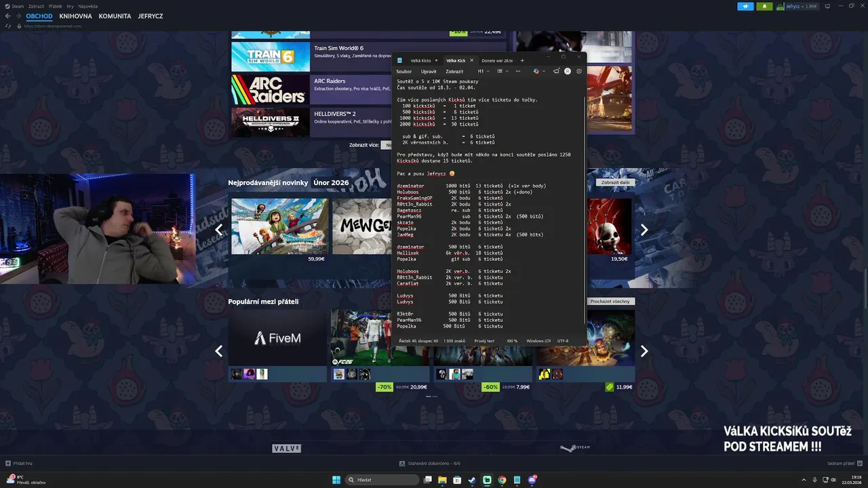The height and width of the screenshot is (488, 868).
Task: Open Notepad more options ellipsis
Action: 518,71
